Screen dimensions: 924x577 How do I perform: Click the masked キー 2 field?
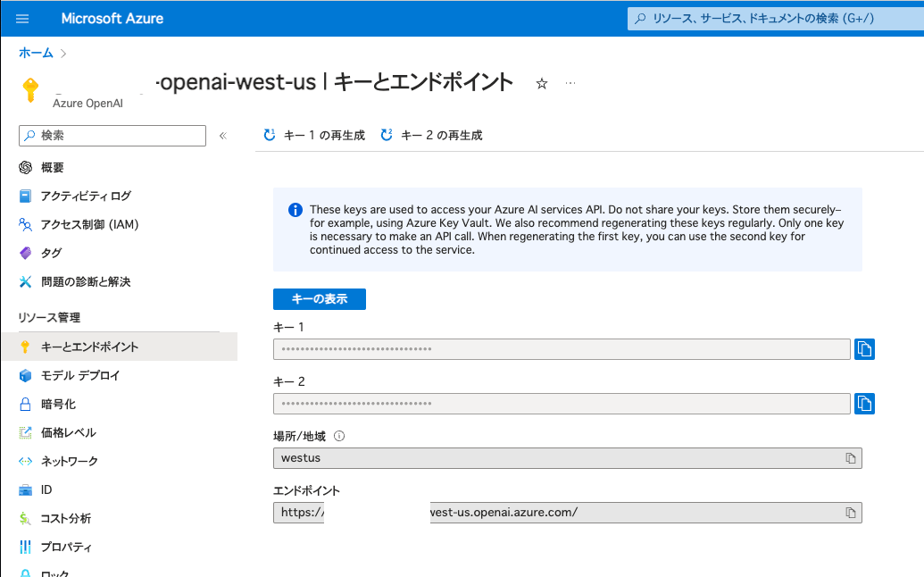[x=562, y=404]
